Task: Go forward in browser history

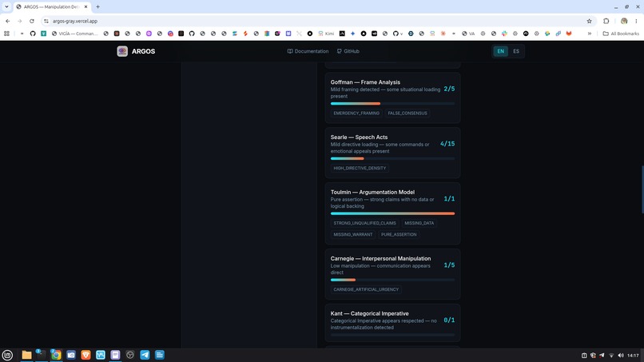Action: click(19, 21)
